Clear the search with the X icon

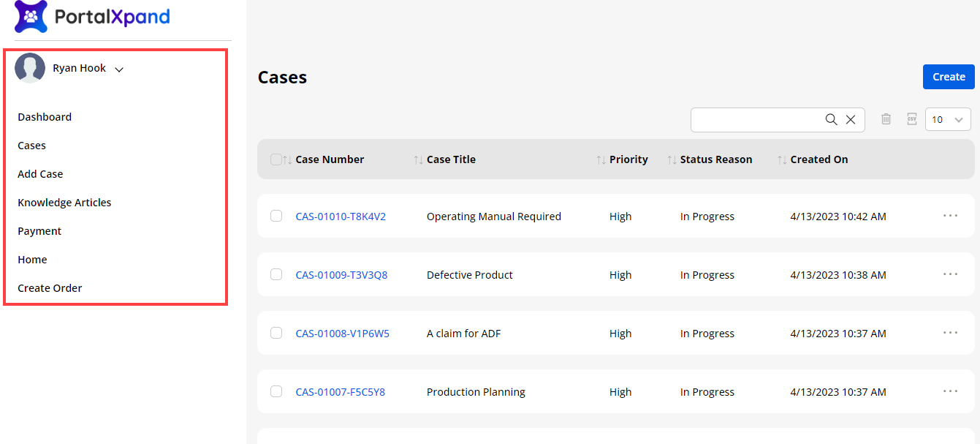tap(851, 120)
